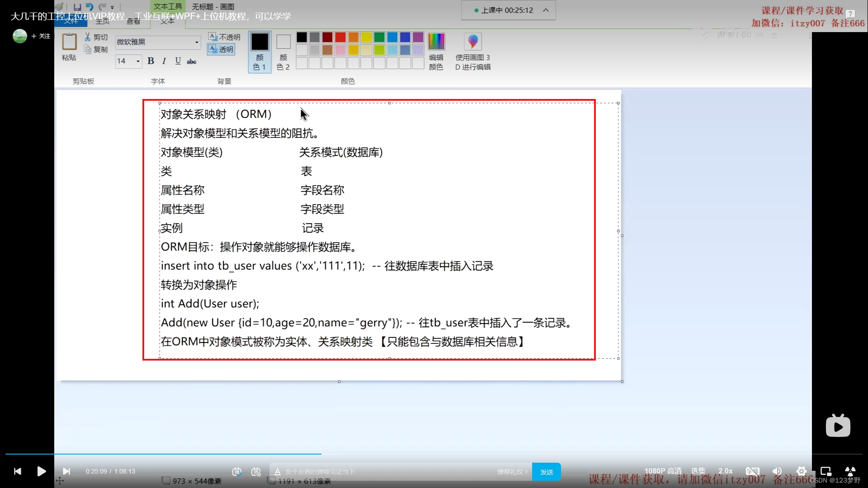The width and height of the screenshot is (868, 488).
Task: Apply underline formatting with U
Action: [178, 61]
